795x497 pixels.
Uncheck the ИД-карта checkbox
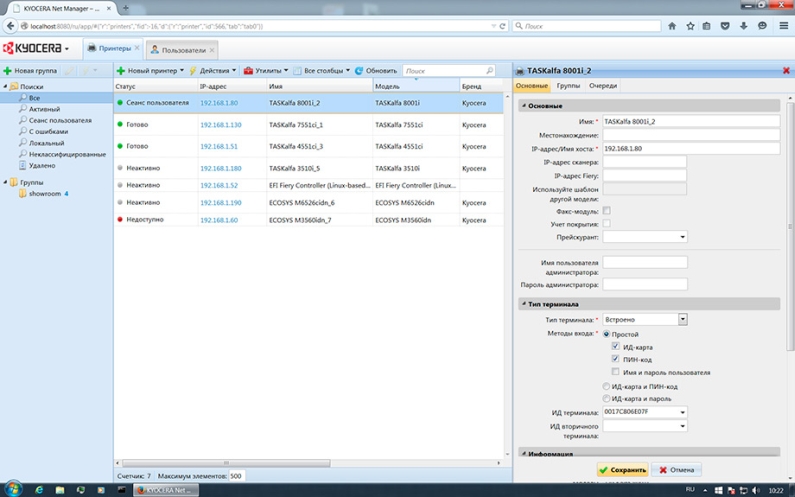point(616,346)
